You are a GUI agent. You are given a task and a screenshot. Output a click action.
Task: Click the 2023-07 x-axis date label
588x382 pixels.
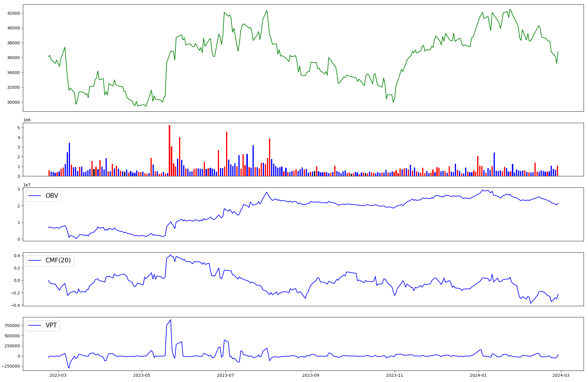pyautogui.click(x=225, y=375)
